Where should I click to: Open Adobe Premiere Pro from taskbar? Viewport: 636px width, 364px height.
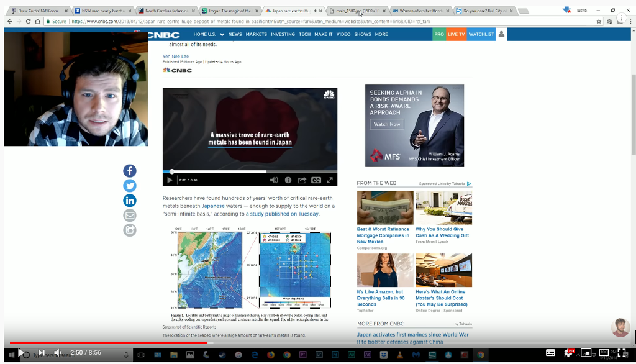pos(303,355)
